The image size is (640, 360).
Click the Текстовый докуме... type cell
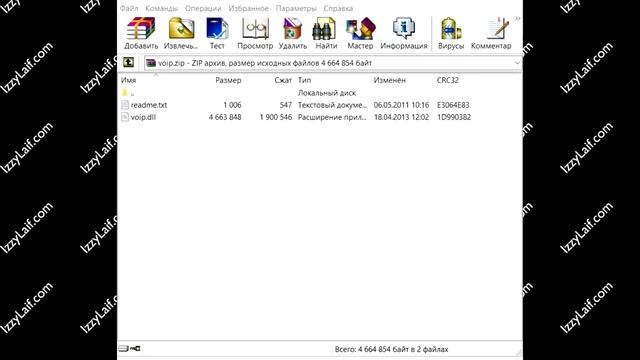point(332,105)
